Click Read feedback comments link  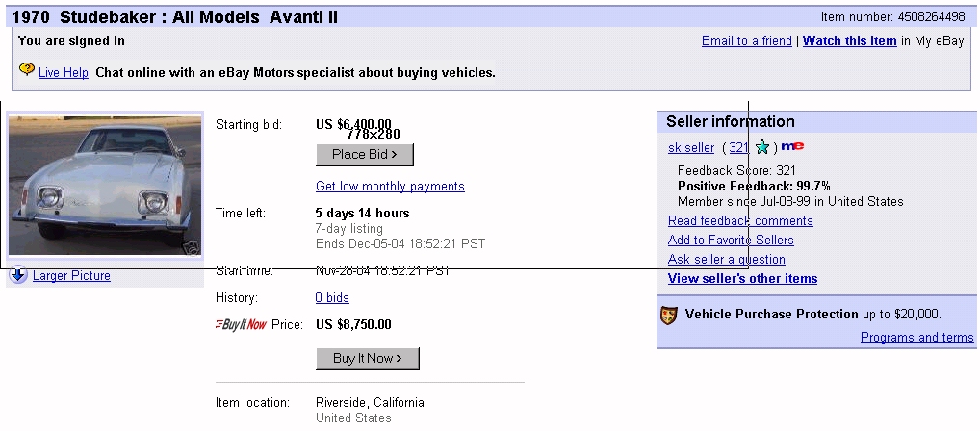[x=739, y=221]
